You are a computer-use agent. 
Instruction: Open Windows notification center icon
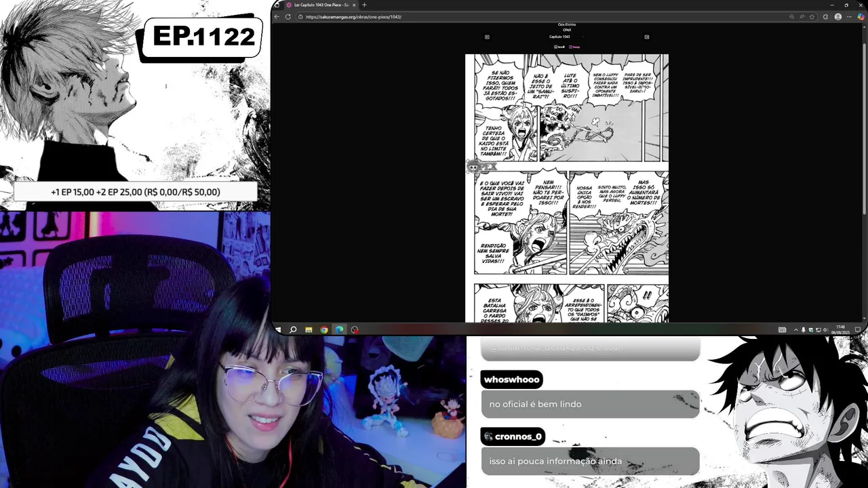(x=858, y=330)
